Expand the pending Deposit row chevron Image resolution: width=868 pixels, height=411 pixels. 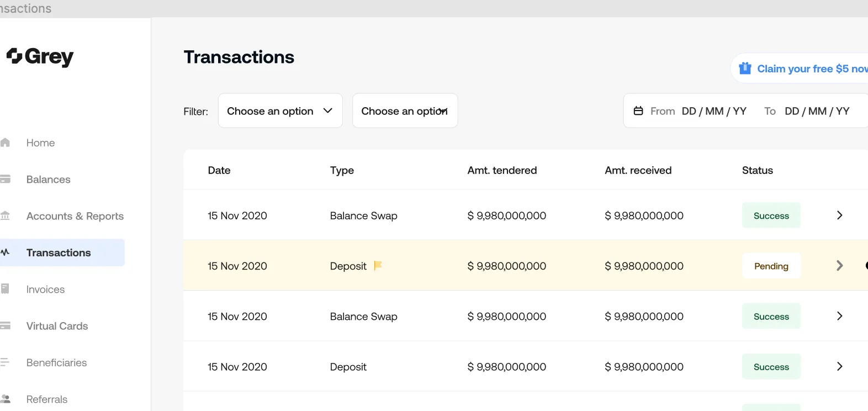click(840, 266)
